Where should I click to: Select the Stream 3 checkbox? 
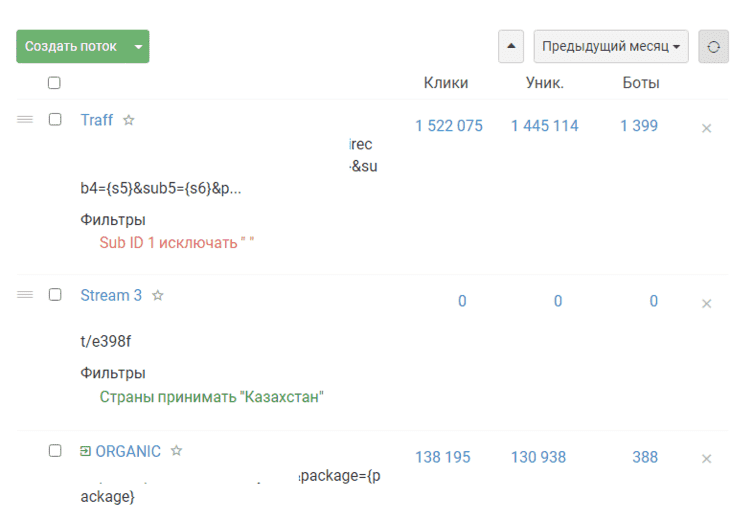click(55, 295)
